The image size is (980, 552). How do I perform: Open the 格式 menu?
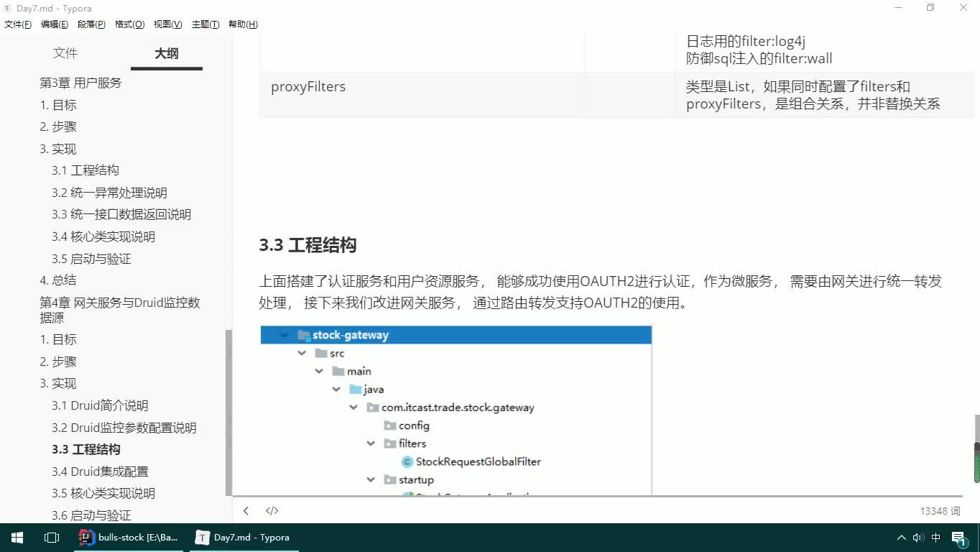[129, 24]
